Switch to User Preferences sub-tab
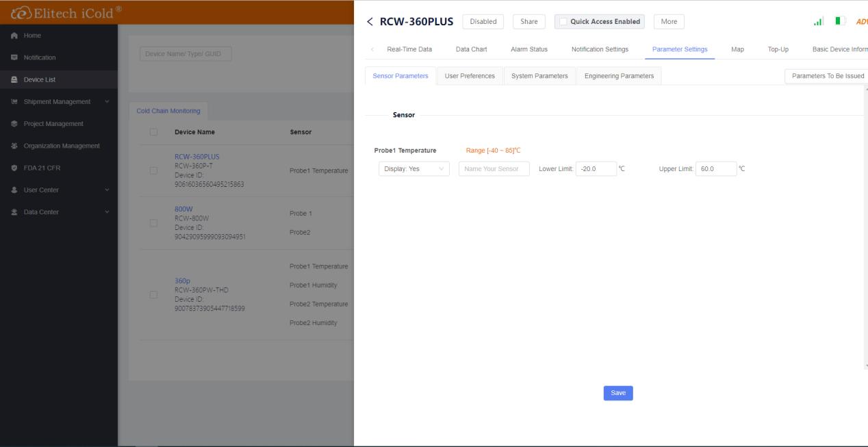 [x=470, y=76]
